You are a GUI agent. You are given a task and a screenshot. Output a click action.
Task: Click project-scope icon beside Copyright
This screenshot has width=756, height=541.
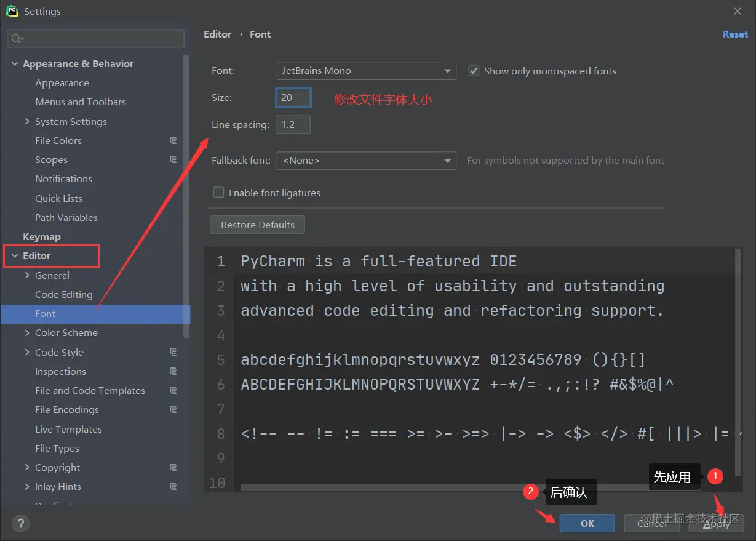point(173,467)
